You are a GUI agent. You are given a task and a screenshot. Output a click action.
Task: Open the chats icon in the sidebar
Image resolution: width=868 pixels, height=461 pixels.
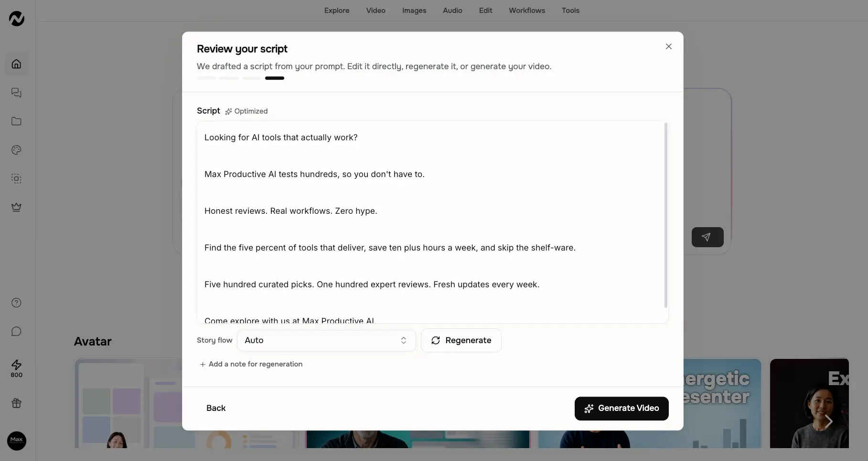coord(17,93)
